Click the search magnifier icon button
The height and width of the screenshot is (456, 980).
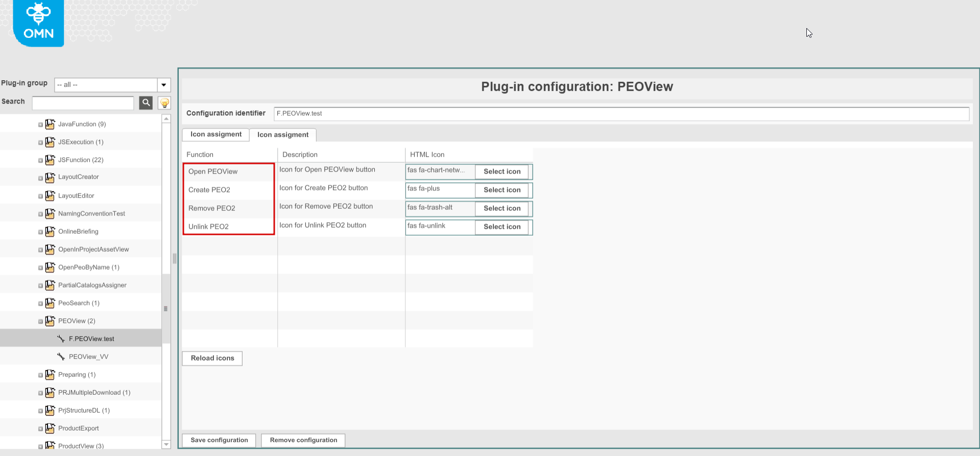(x=146, y=103)
